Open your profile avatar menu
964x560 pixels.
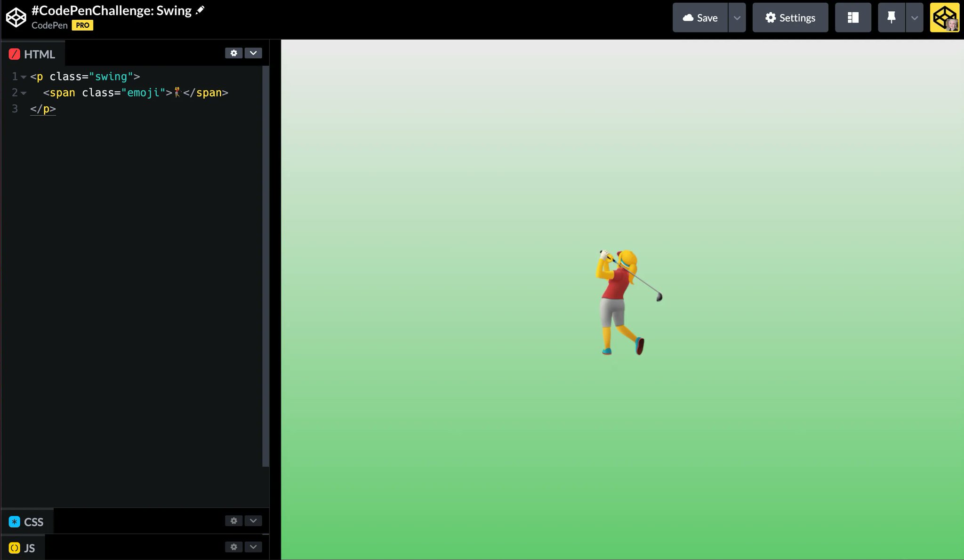[944, 17]
